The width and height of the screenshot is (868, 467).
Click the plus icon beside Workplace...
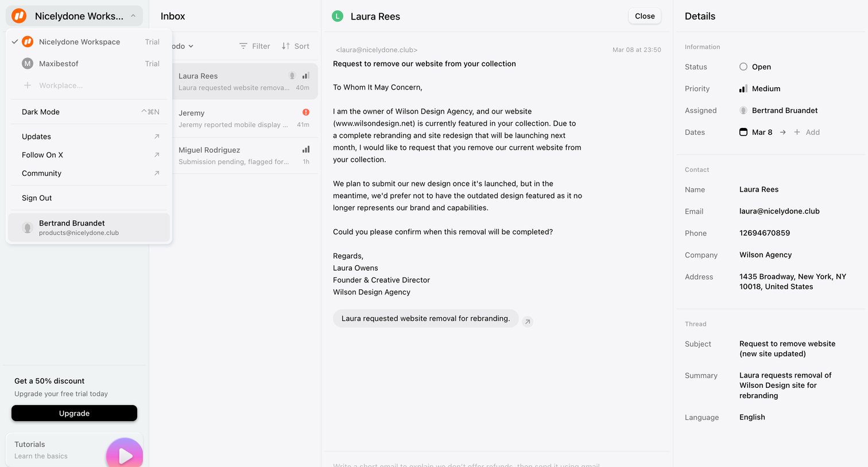pyautogui.click(x=28, y=85)
